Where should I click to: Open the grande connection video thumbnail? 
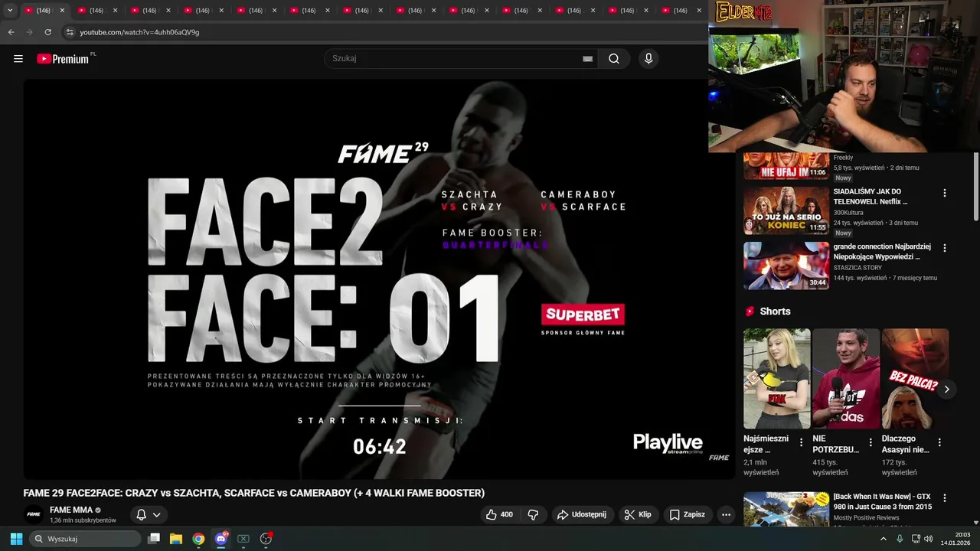point(786,266)
